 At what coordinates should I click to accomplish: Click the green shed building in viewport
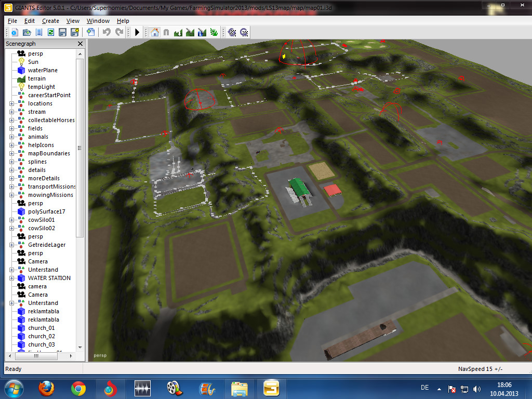(299, 188)
